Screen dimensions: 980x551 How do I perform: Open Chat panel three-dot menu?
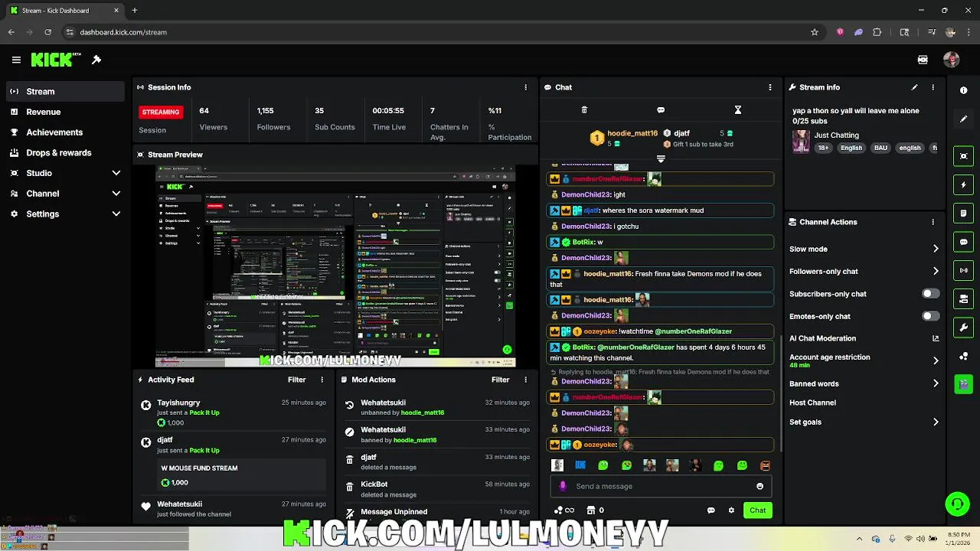tap(769, 87)
